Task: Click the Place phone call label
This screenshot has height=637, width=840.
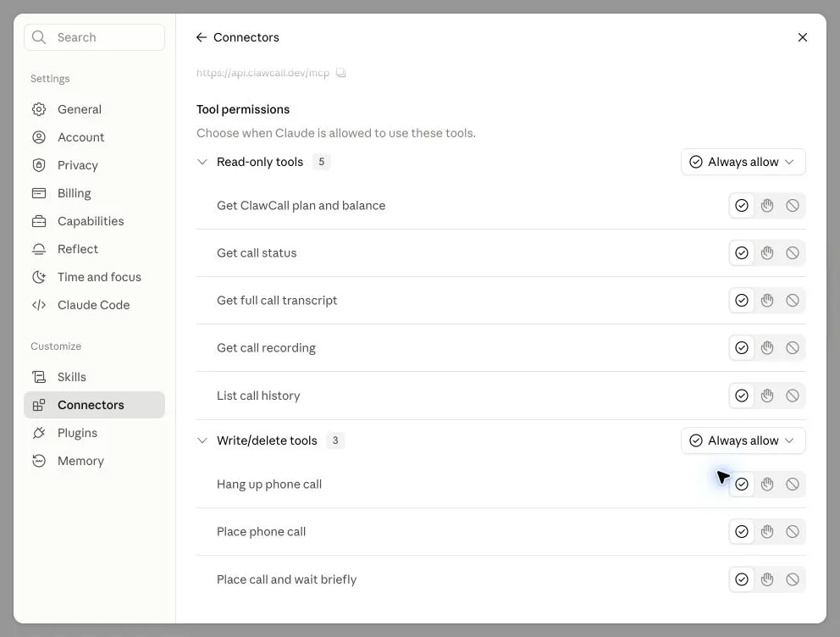Action: click(262, 531)
